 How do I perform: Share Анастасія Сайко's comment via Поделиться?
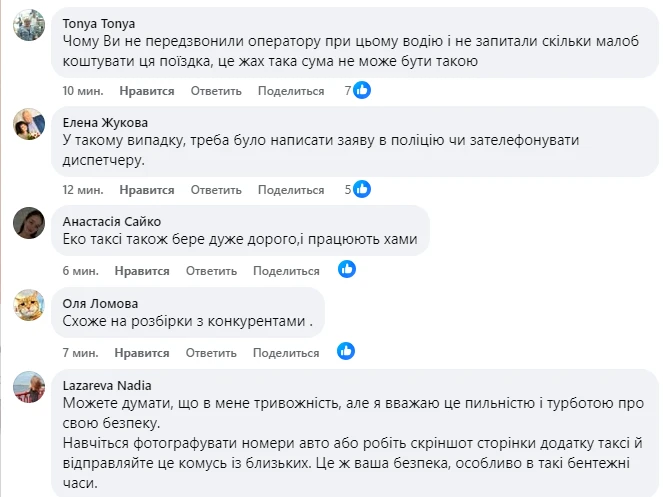(286, 271)
